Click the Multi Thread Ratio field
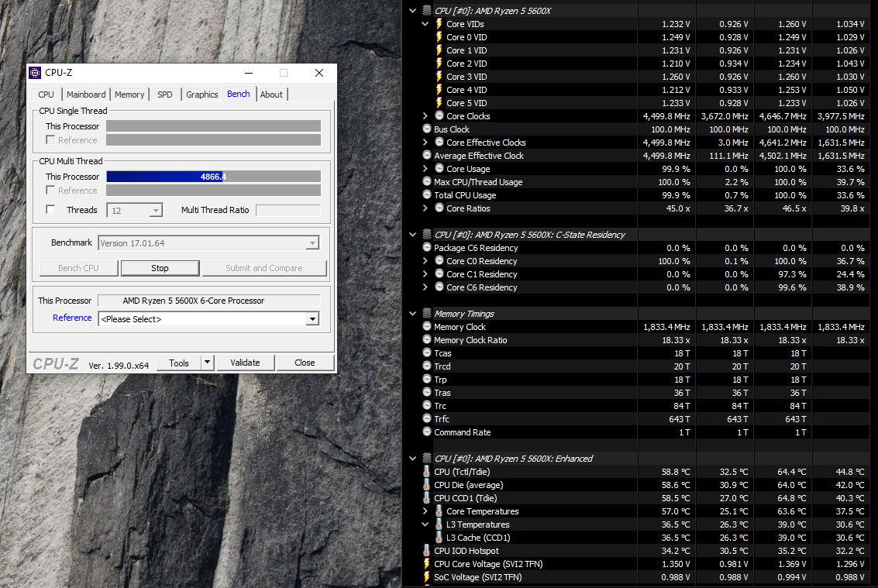878x588 pixels. (x=288, y=210)
